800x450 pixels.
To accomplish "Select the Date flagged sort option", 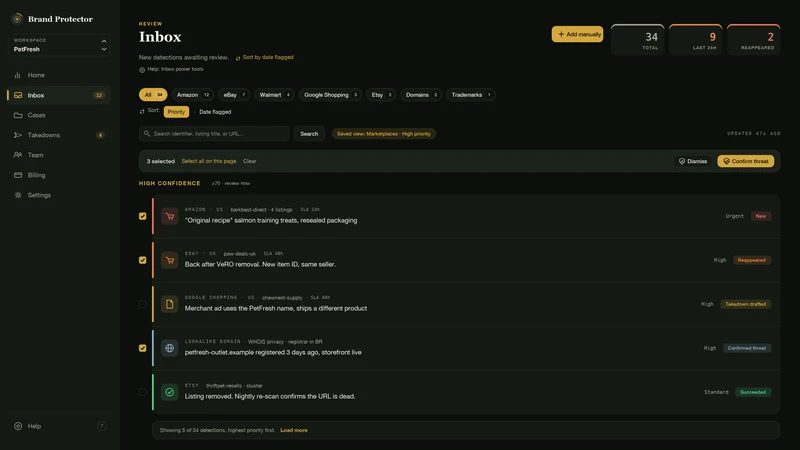I will tap(215, 112).
